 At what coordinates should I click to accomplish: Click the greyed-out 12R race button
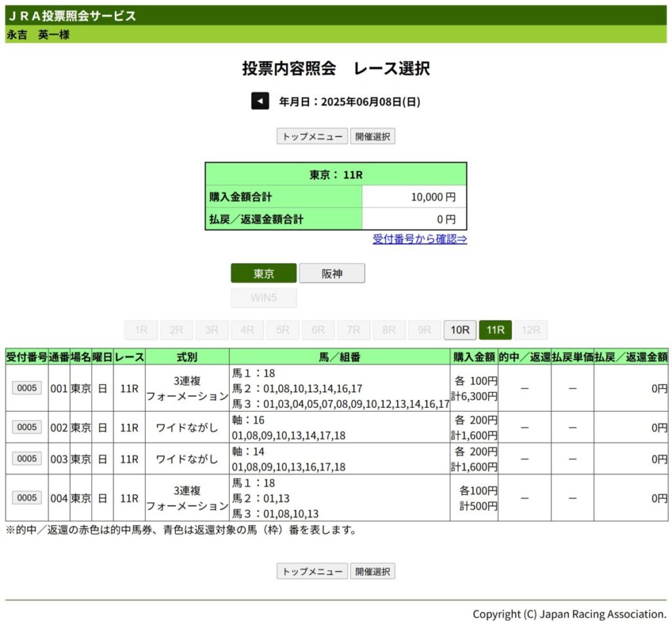pyautogui.click(x=531, y=330)
